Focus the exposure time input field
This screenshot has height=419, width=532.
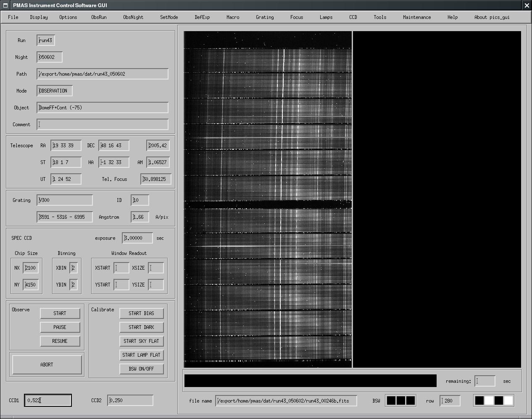[x=137, y=238]
